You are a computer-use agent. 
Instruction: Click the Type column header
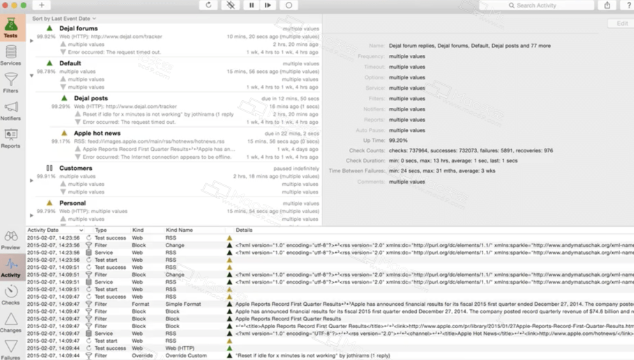tap(101, 230)
